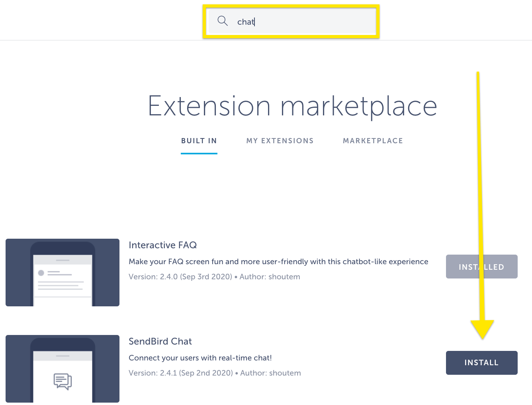Click the SendBird Chat version 2.4.1 text
The image size is (532, 405).
180,373
